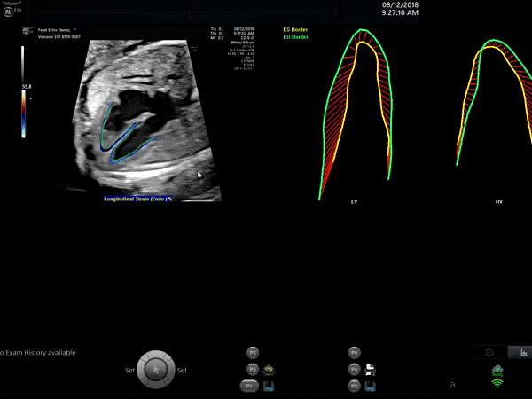Click the P5 programmable key
This screenshot has width=532, height=399.
point(253,353)
